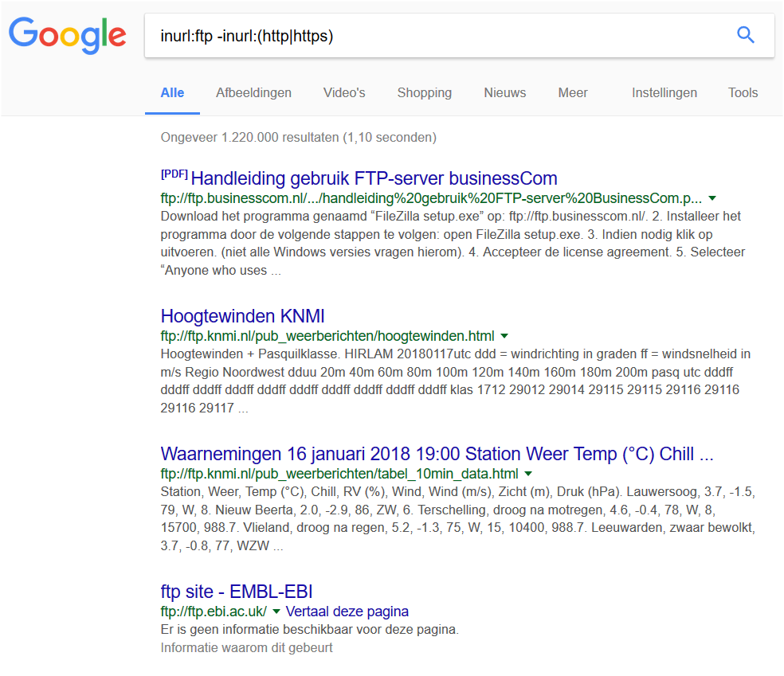This screenshot has height=676, width=784.
Task: Click the magnifying glass search icon
Action: click(745, 35)
